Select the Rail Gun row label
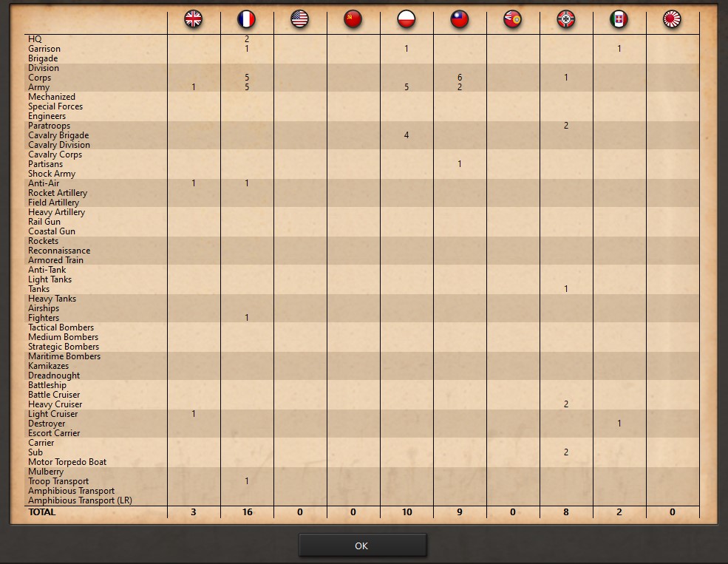This screenshot has width=728, height=564. click(44, 222)
